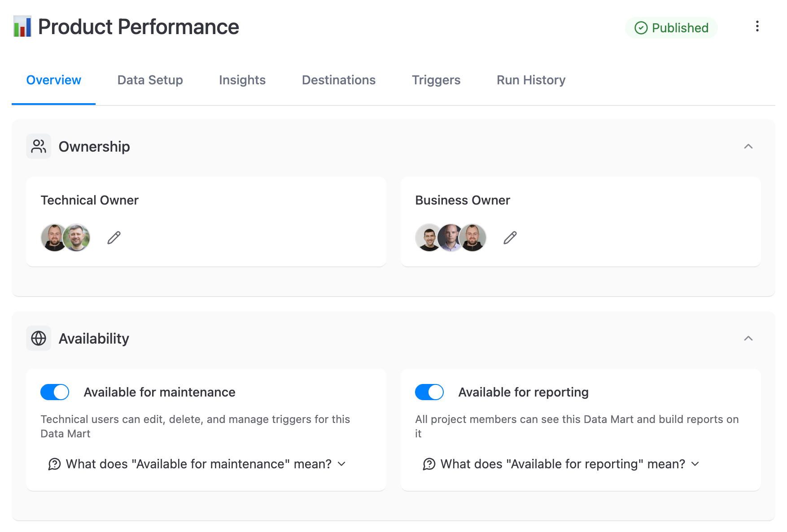Click the Published status badge
This screenshot has width=787, height=532.
tap(671, 28)
